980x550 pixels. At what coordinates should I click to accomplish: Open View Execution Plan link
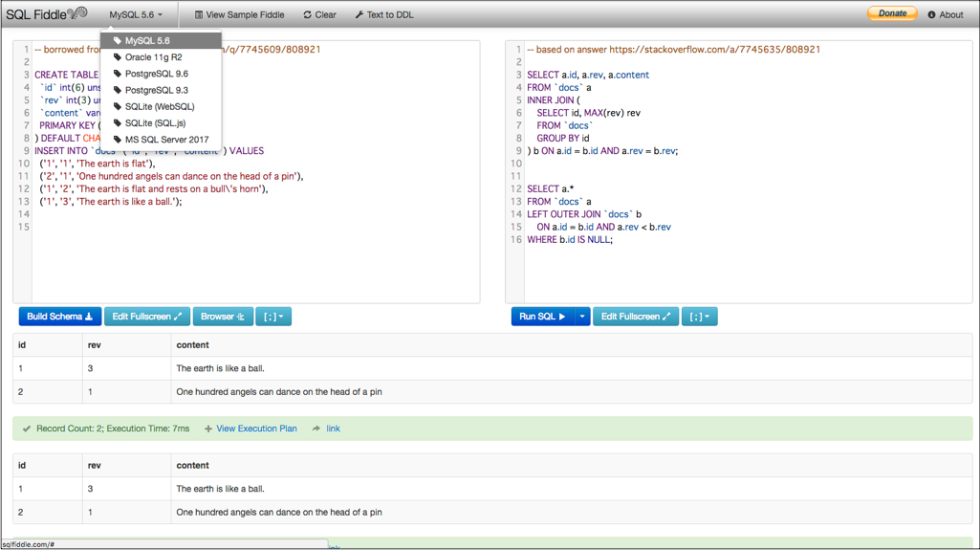pos(256,429)
